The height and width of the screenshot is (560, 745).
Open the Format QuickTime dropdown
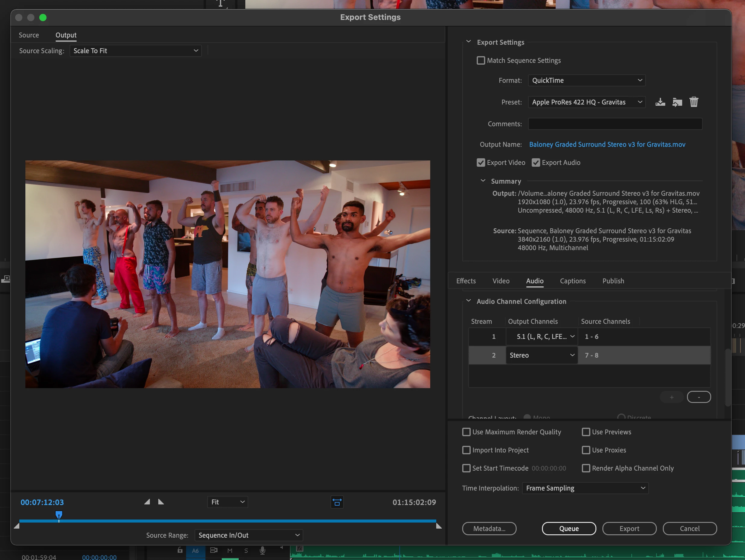coord(586,80)
